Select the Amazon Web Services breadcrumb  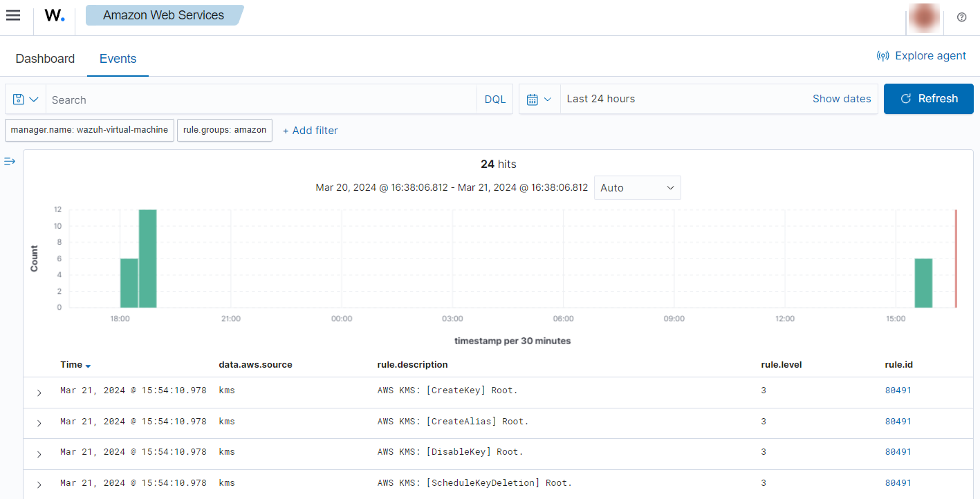163,15
